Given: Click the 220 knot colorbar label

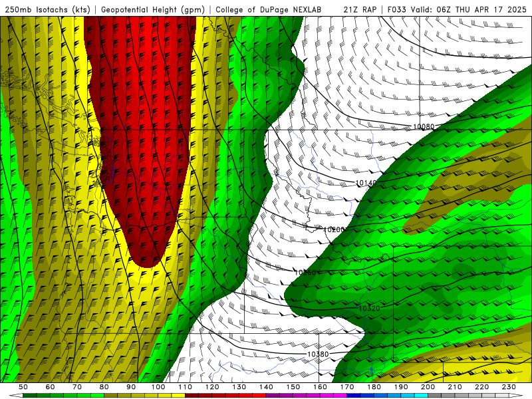Looking at the screenshot, I should 481,387.
